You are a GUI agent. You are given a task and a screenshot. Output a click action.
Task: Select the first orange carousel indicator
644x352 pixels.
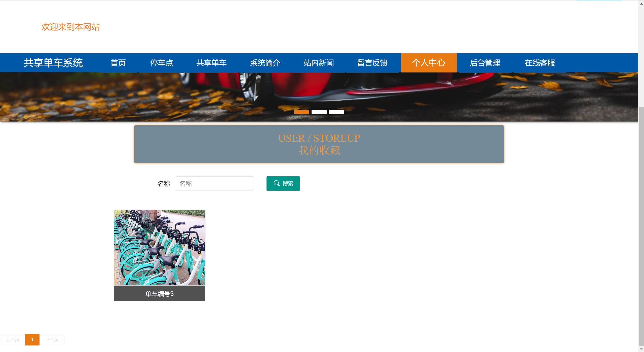pos(301,112)
